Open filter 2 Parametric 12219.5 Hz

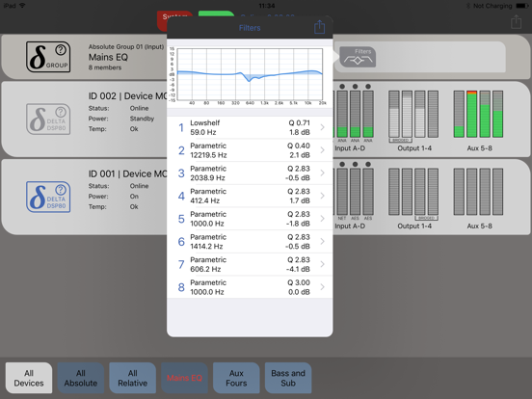250,150
